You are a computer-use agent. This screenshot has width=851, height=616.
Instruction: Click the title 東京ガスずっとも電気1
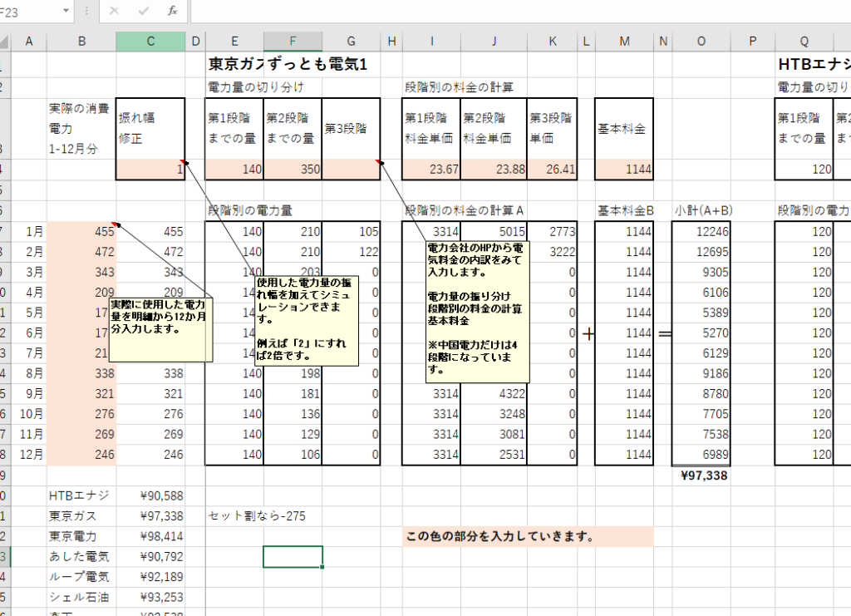tap(288, 65)
